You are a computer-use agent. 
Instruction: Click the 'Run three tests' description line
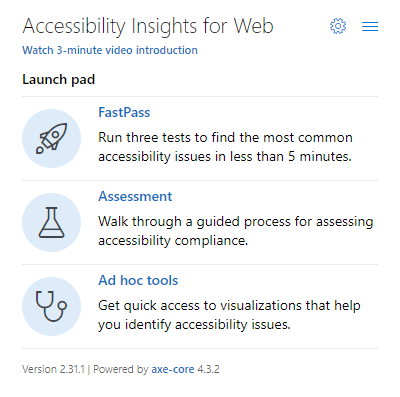[225, 138]
